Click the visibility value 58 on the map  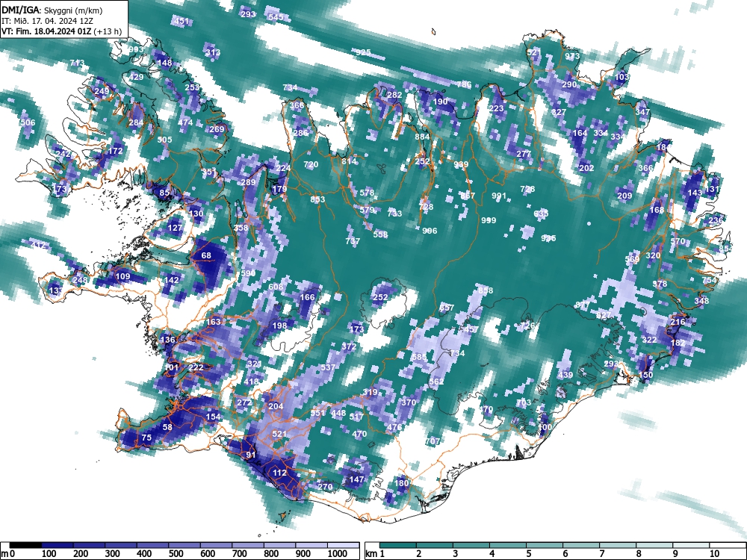click(167, 427)
